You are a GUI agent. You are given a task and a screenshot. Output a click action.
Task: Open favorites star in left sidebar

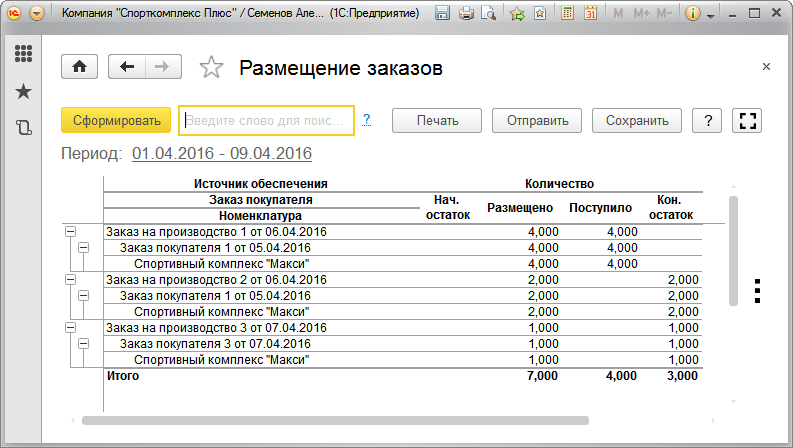click(x=23, y=92)
